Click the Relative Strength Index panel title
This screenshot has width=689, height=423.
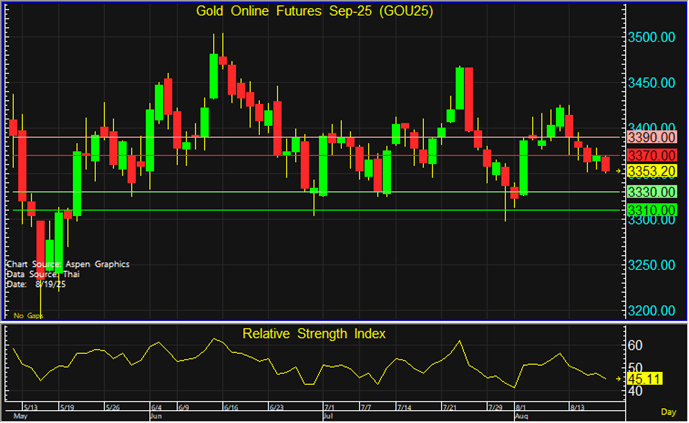pos(314,333)
